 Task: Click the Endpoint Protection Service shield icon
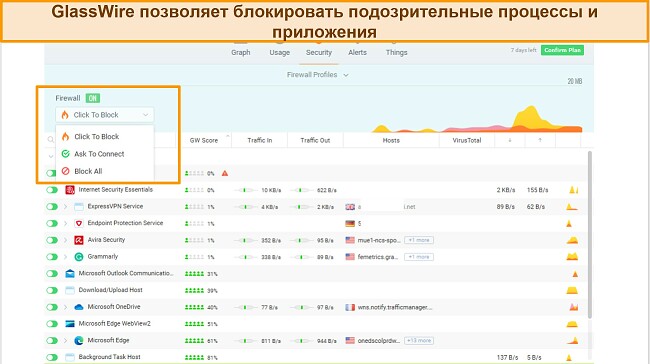point(79,223)
